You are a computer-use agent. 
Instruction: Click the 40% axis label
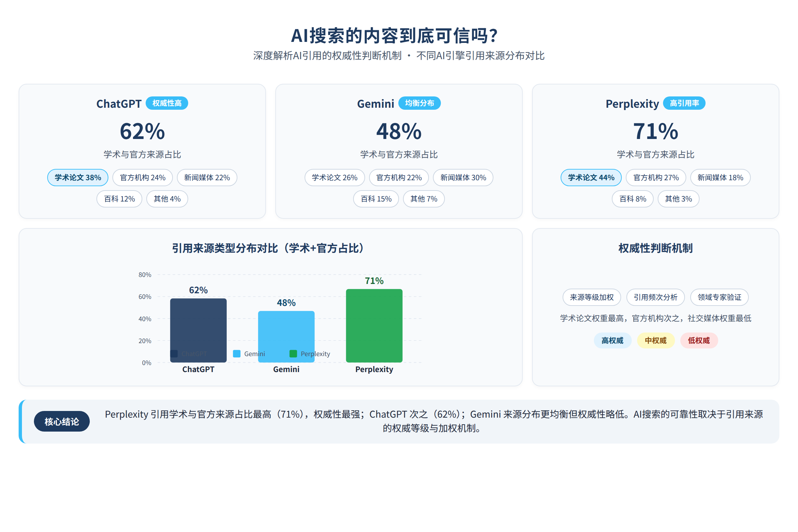[145, 319]
